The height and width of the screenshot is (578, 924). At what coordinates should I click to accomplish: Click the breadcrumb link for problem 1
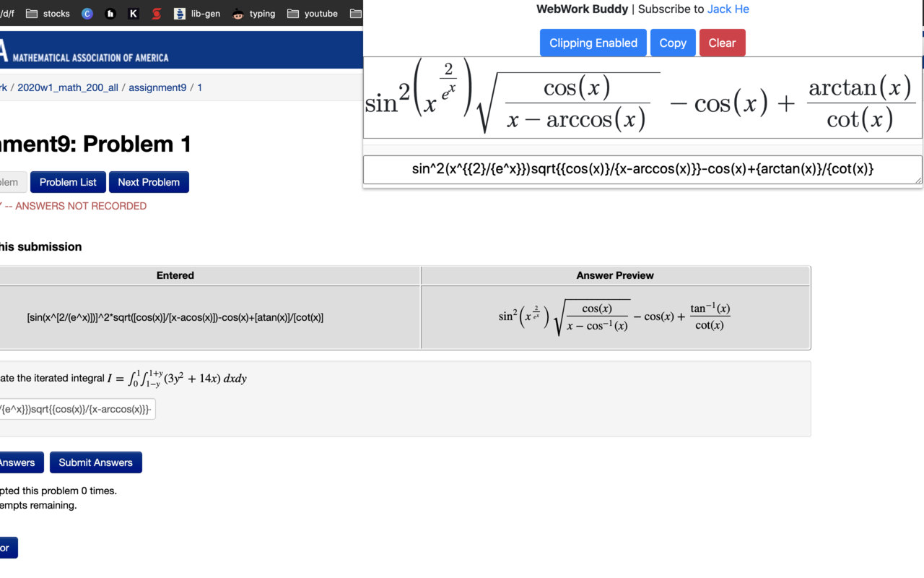point(200,87)
